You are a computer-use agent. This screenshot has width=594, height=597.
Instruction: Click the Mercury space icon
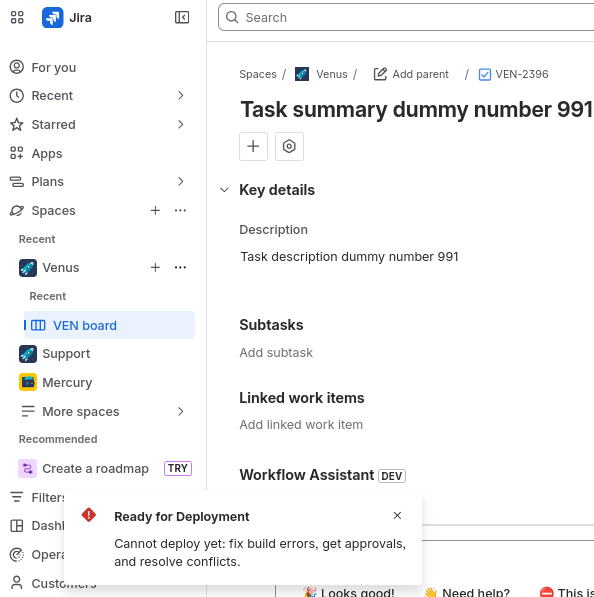(x=28, y=382)
